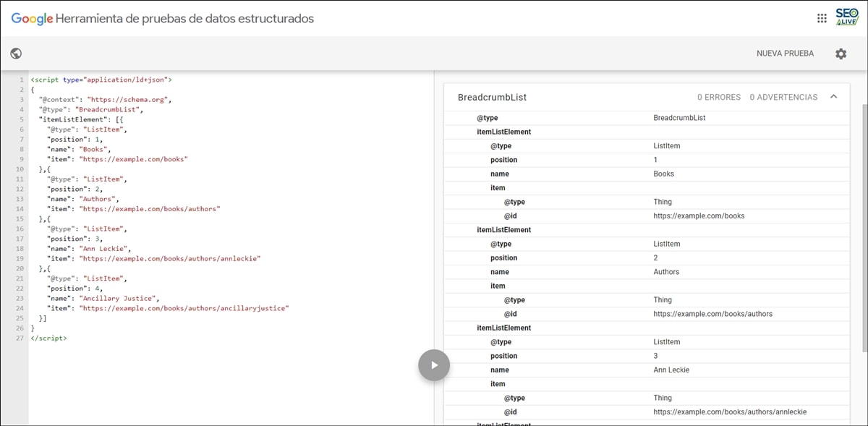This screenshot has width=868, height=426.
Task: Run the structured data validation test
Action: [433, 365]
